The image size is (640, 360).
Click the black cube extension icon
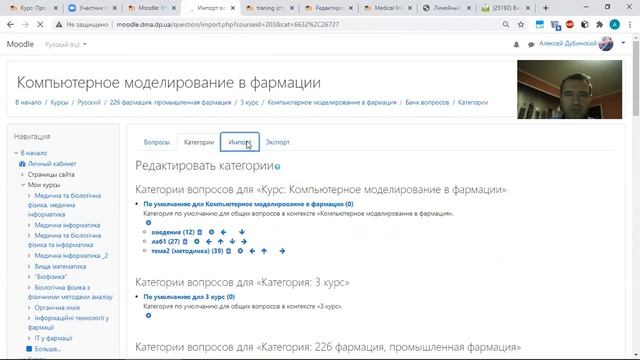click(584, 24)
